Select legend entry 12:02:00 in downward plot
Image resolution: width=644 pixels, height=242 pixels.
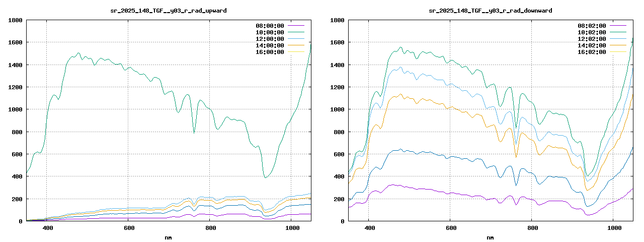pos(592,39)
